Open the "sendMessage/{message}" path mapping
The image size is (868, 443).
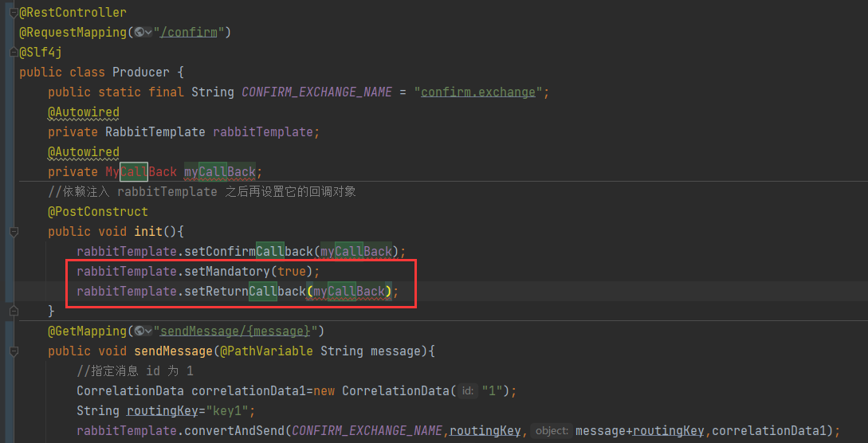click(x=234, y=331)
